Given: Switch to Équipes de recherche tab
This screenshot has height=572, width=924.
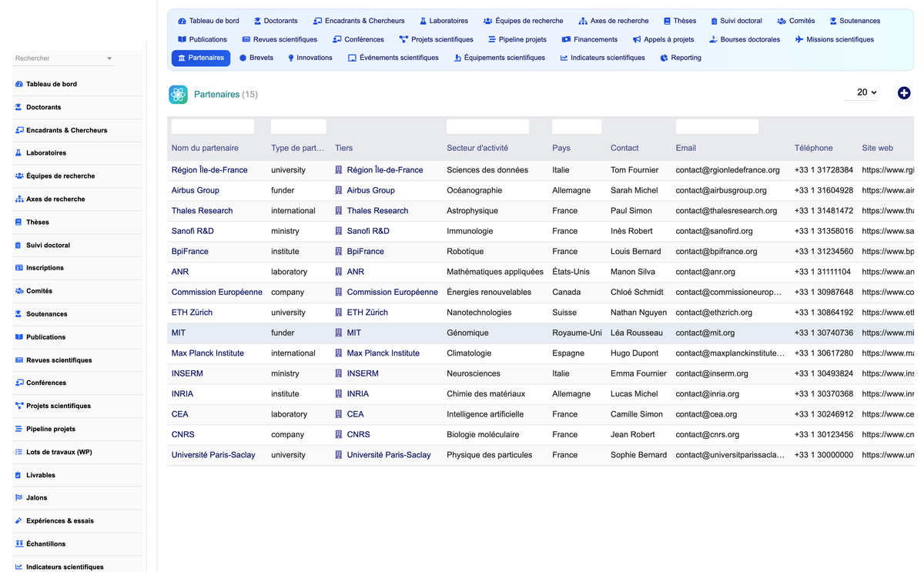Looking at the screenshot, I should click(x=523, y=21).
